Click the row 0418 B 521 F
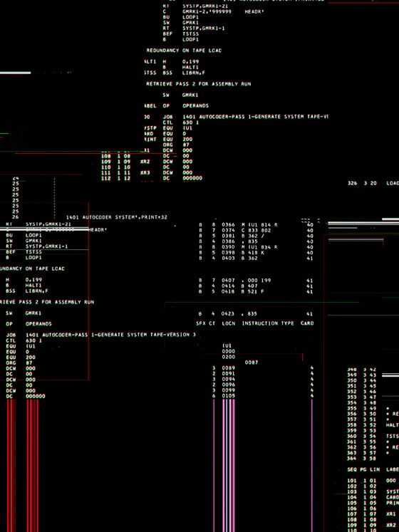The image size is (399, 532). pyautogui.click(x=256, y=291)
